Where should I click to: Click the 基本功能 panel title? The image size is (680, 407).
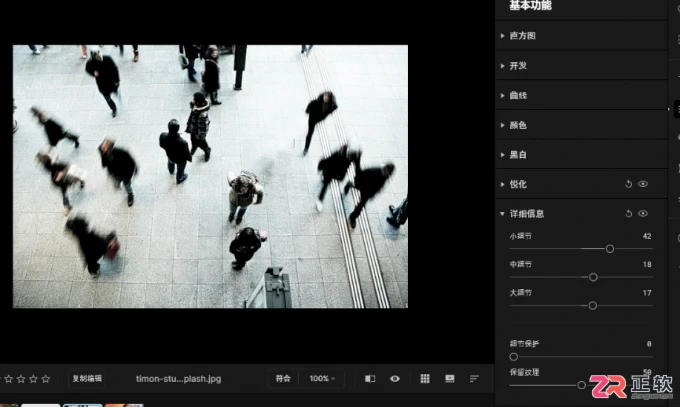[x=530, y=5]
